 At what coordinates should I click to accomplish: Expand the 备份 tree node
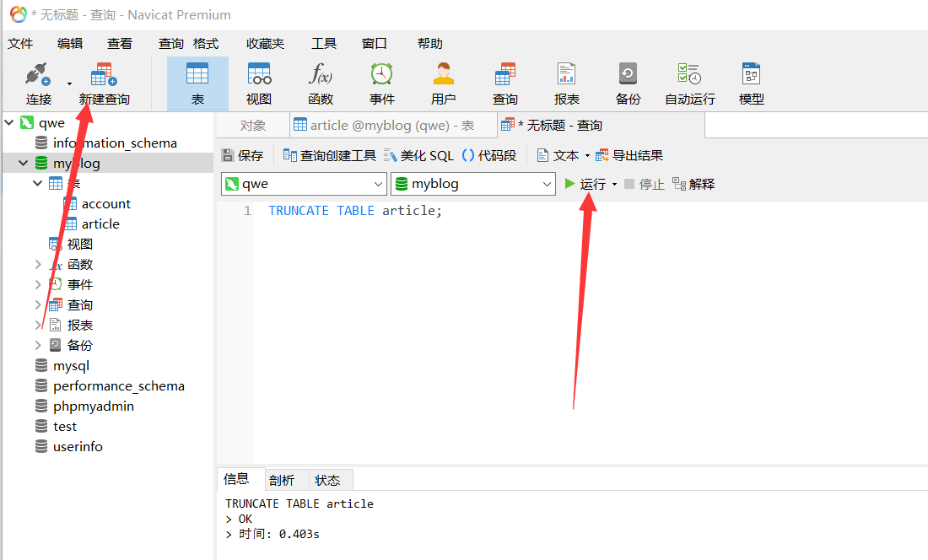click(37, 345)
